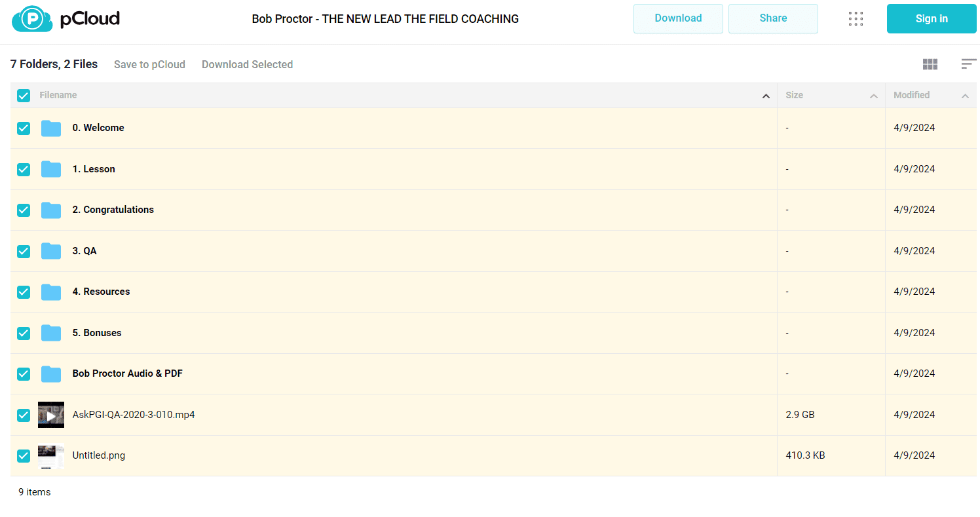Click the modified date of 0. Welcome
980x517 pixels.
click(914, 128)
